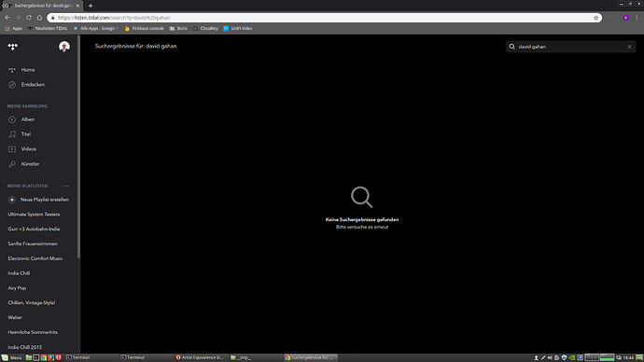Viewport: 644px width, 362px height.
Task: Open the user profile avatar
Action: [64, 47]
